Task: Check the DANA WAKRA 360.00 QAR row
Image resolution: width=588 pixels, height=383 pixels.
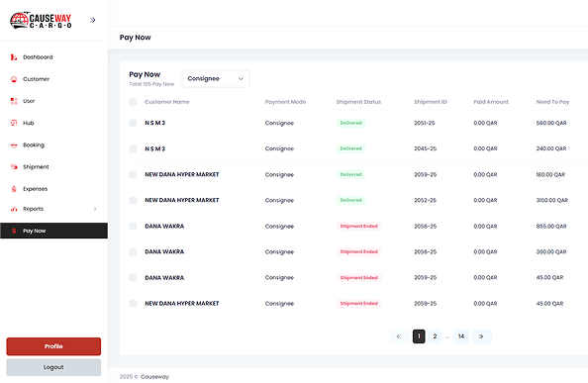Action: pyautogui.click(x=133, y=251)
